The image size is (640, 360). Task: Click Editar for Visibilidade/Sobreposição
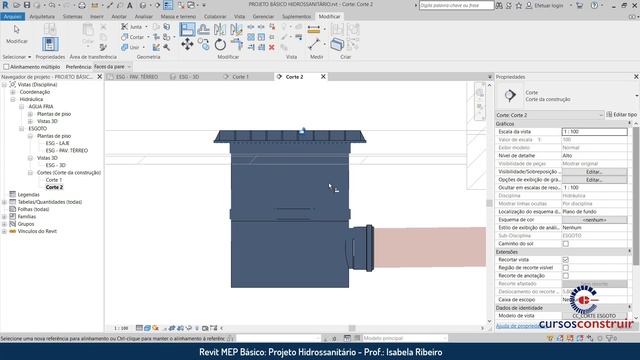tap(594, 172)
